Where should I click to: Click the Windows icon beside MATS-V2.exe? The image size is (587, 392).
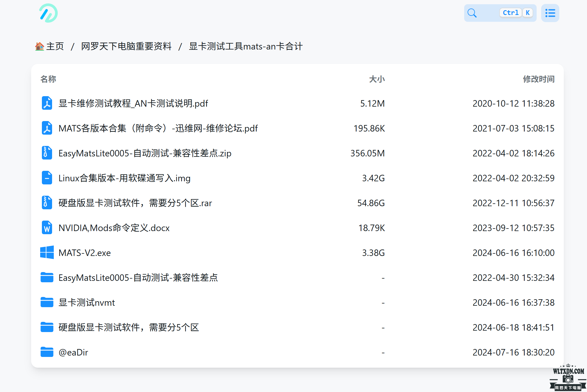pyautogui.click(x=47, y=253)
